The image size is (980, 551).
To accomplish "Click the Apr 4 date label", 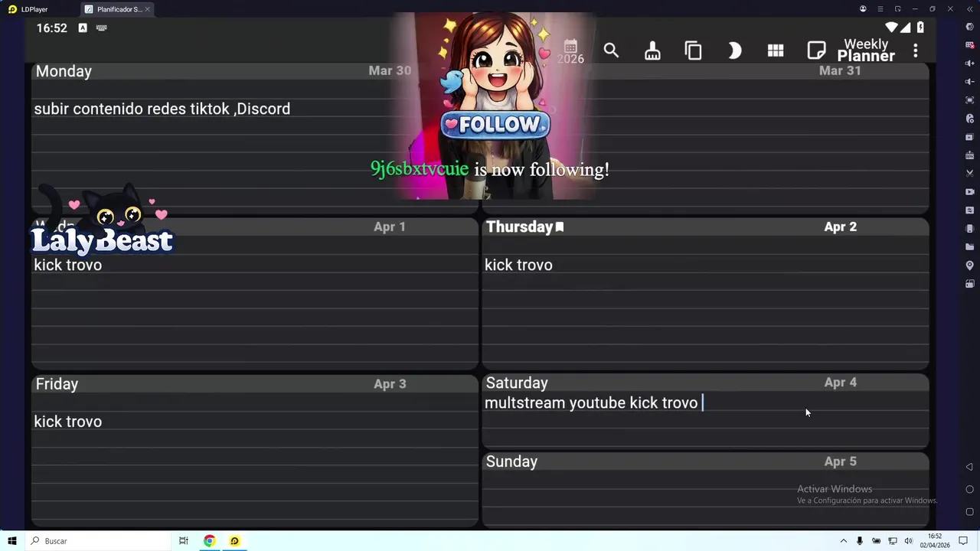I will point(840,382).
